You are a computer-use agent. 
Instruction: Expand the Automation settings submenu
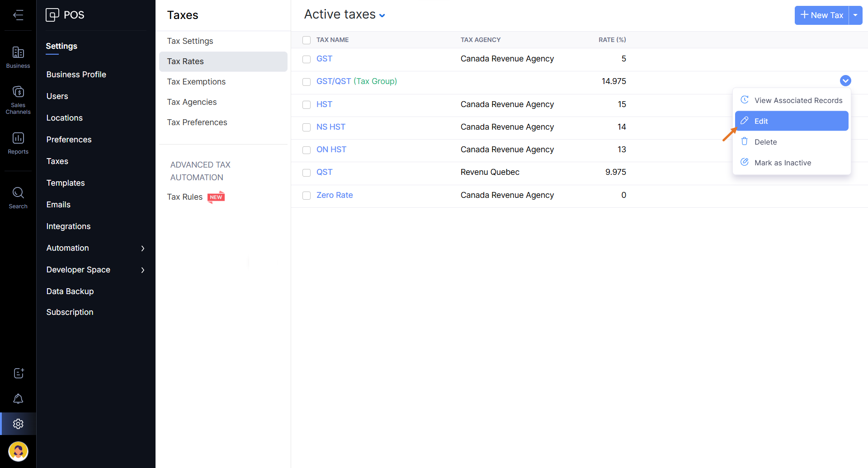pos(142,248)
